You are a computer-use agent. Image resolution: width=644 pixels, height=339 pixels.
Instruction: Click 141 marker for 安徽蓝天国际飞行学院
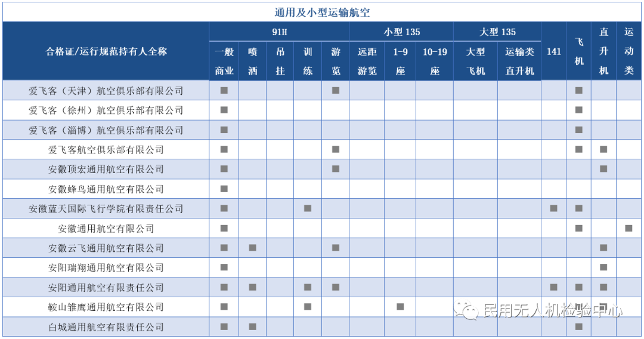[x=553, y=208]
